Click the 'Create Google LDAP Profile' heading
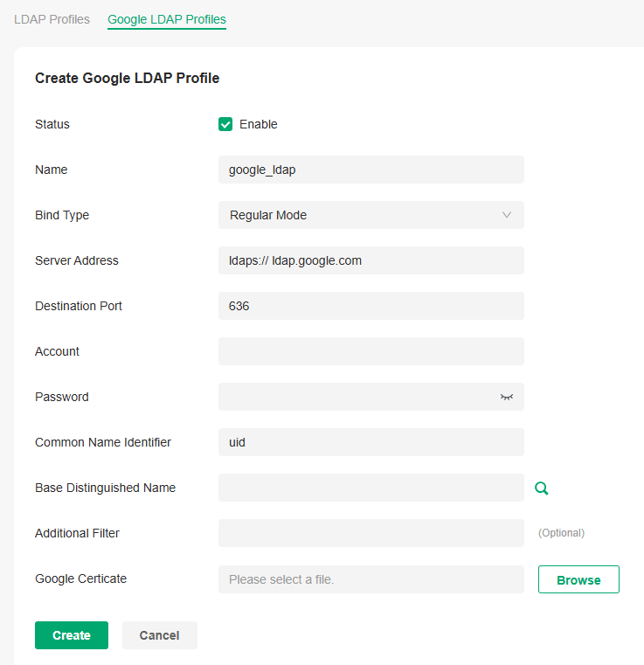This screenshot has width=644, height=665. point(128,78)
